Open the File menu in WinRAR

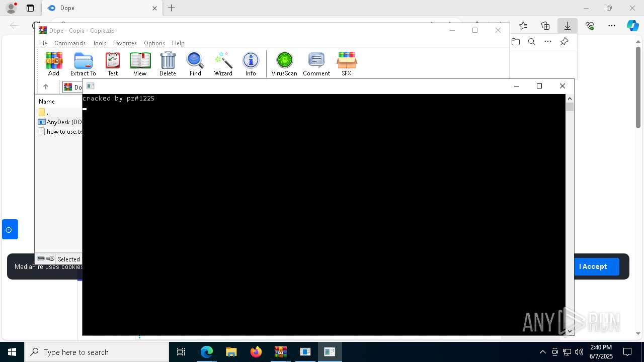coord(43,43)
